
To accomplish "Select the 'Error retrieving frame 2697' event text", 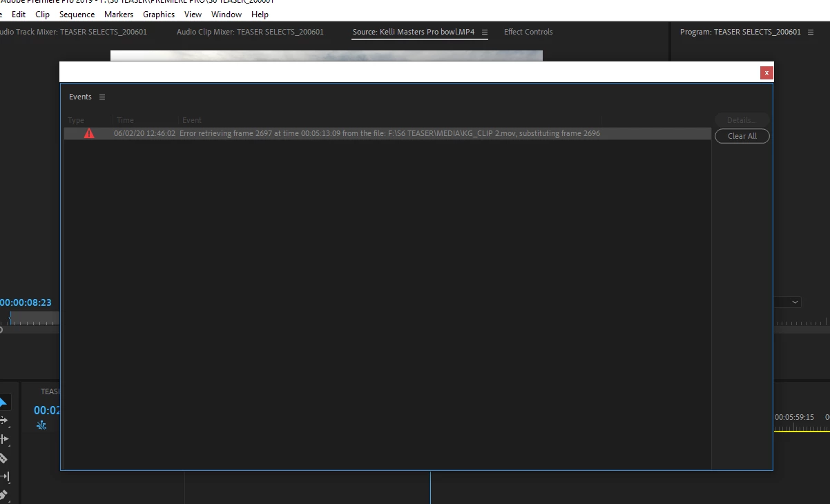I will click(x=390, y=133).
